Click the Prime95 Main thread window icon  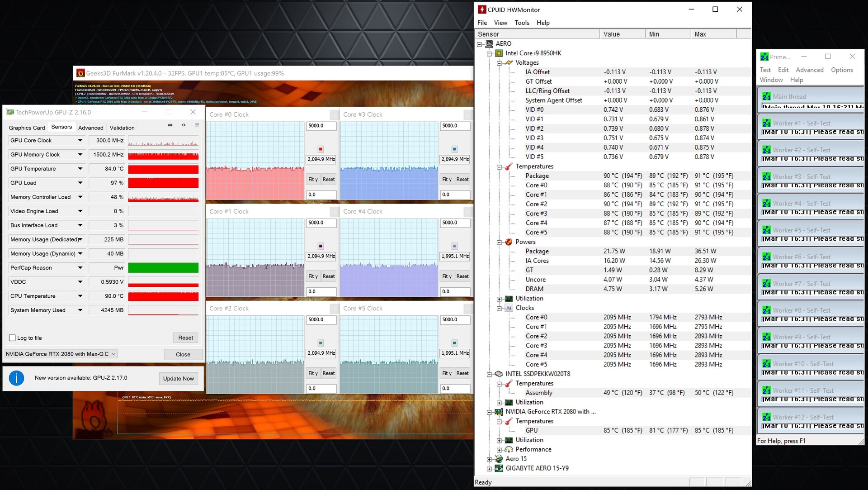766,96
